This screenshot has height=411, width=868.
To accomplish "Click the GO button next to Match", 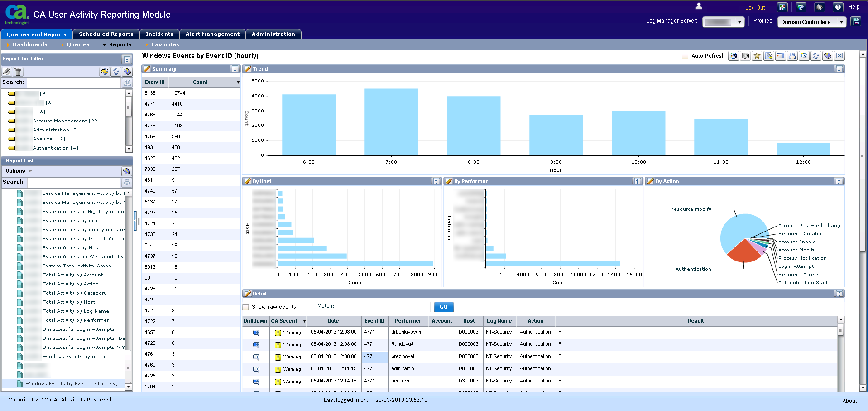I will click(x=444, y=307).
